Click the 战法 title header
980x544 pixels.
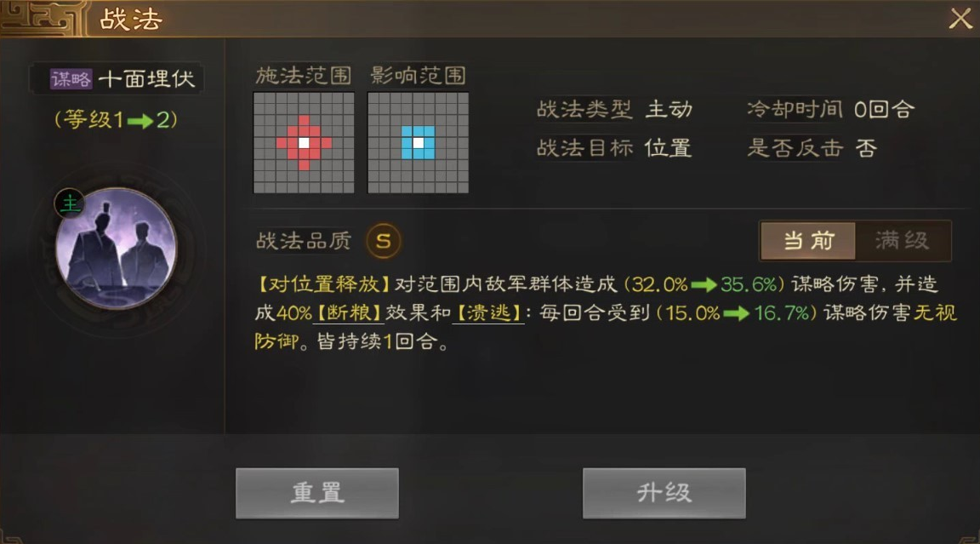pyautogui.click(x=131, y=20)
